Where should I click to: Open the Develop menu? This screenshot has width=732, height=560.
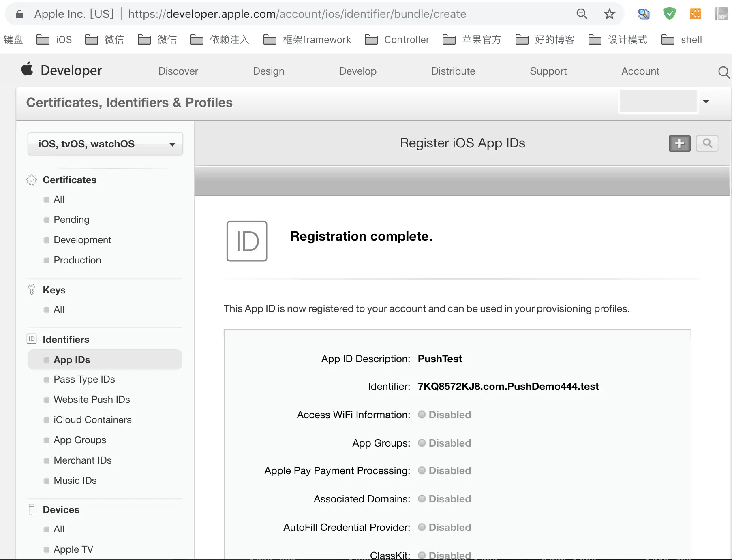point(358,71)
